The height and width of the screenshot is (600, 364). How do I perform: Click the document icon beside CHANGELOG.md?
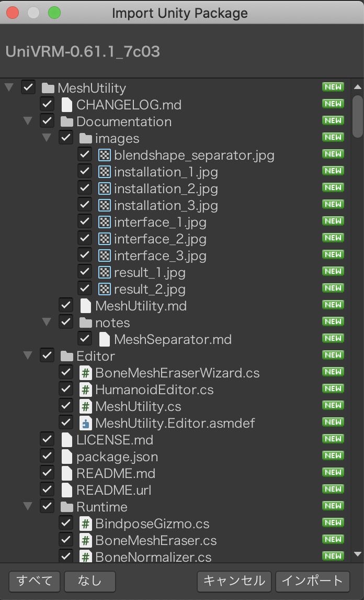[x=66, y=105]
